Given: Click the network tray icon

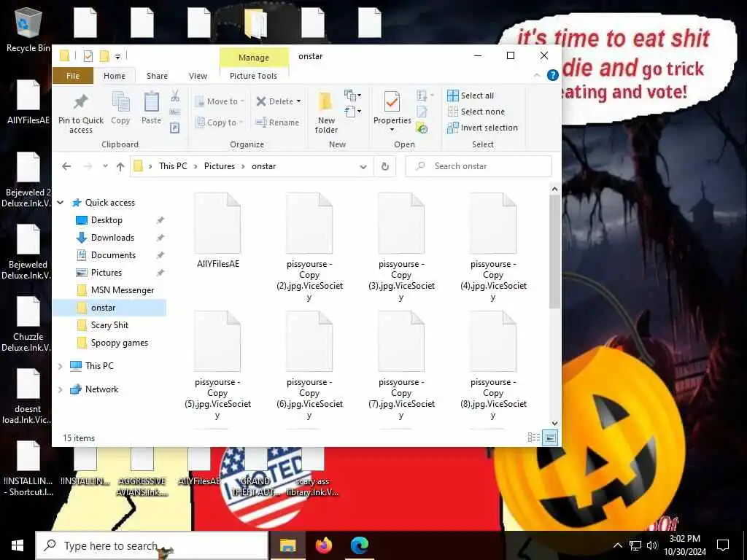Looking at the screenshot, I should point(635,545).
